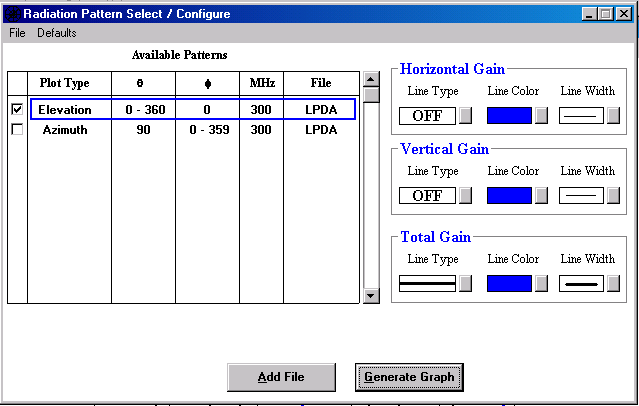This screenshot has height=406, width=639.
Task: Uncheck the Elevation pattern checkbox
Action: pos(17,109)
